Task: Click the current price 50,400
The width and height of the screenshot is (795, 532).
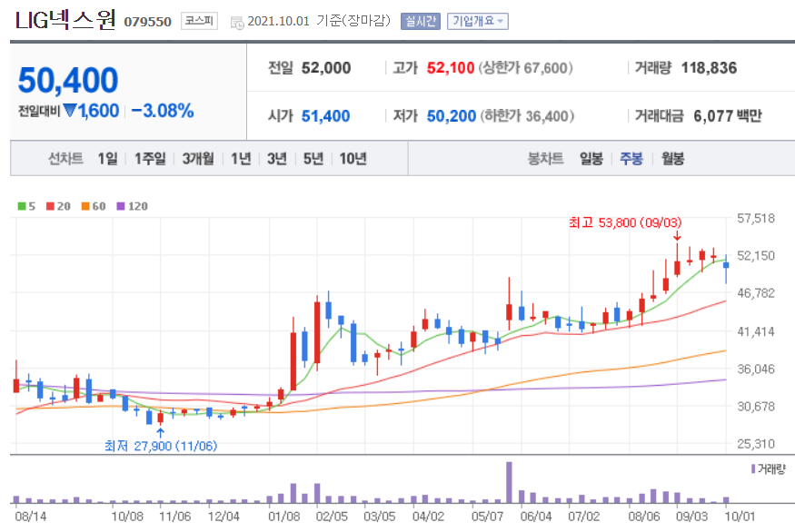Action: click(x=68, y=80)
